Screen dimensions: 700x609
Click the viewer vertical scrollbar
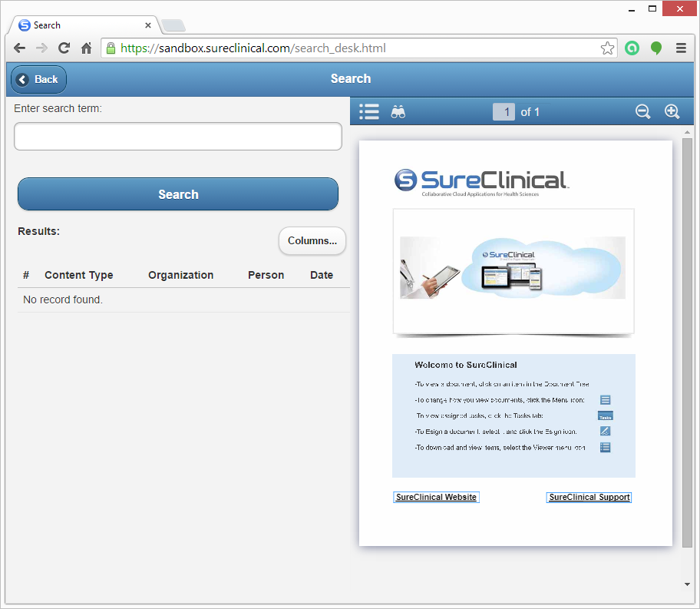(687, 343)
